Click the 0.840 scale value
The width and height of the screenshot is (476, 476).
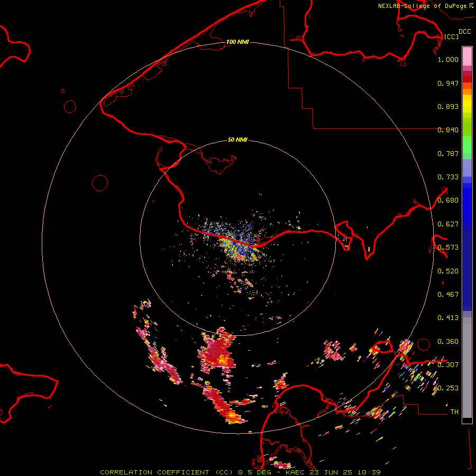tap(448, 130)
